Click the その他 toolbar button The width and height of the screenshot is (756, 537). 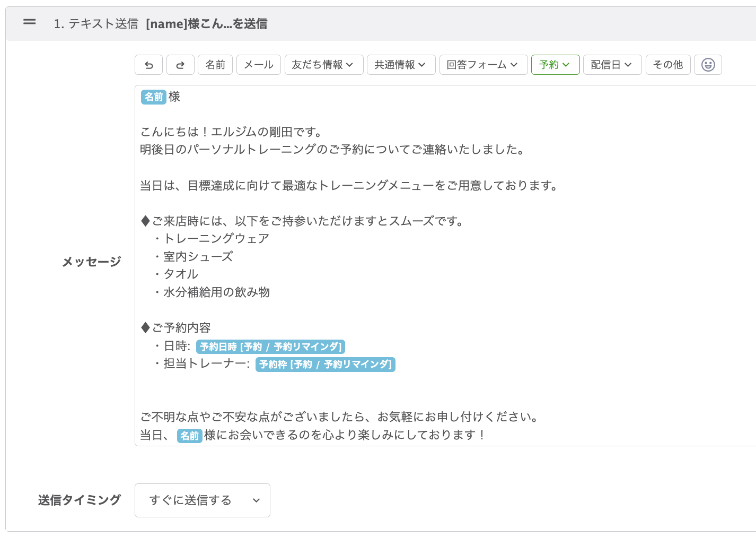point(668,65)
